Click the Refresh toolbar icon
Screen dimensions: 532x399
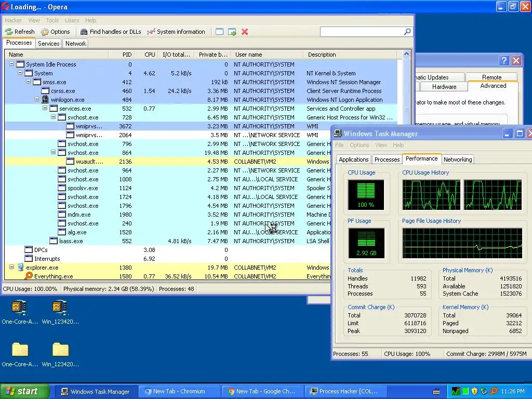pyautogui.click(x=8, y=32)
